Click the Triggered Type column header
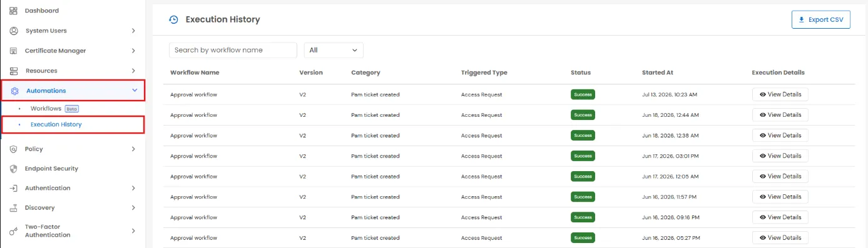 484,72
